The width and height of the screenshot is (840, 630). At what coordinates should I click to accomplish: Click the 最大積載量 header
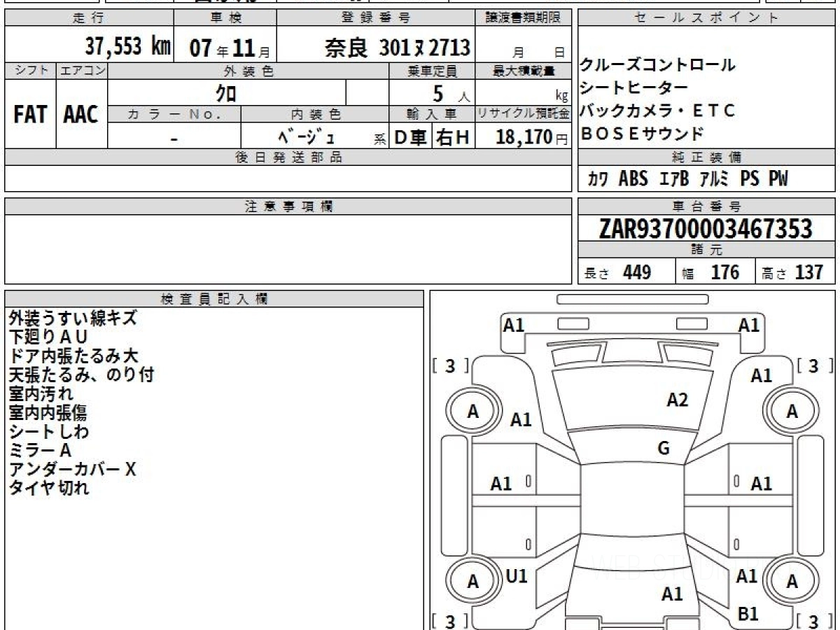524,71
